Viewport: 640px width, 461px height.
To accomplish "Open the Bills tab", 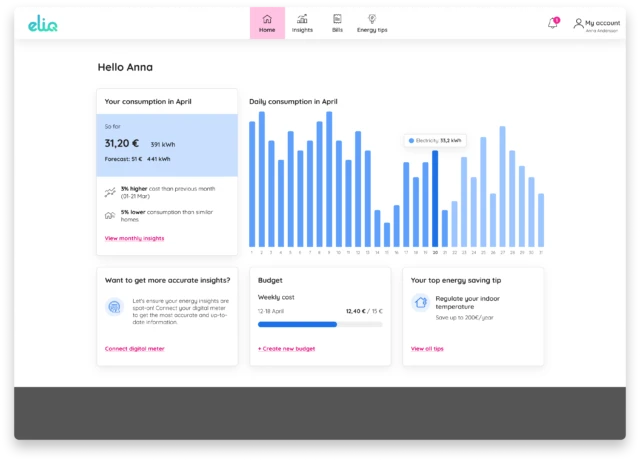I will coord(337,23).
